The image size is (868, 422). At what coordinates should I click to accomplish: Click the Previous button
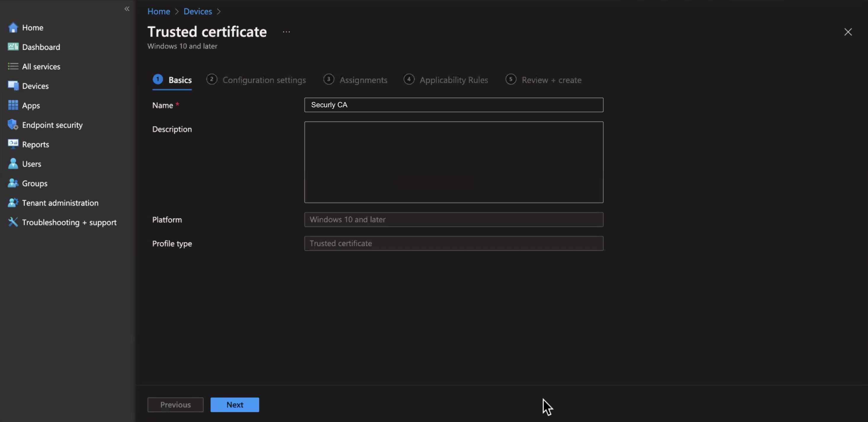click(175, 405)
